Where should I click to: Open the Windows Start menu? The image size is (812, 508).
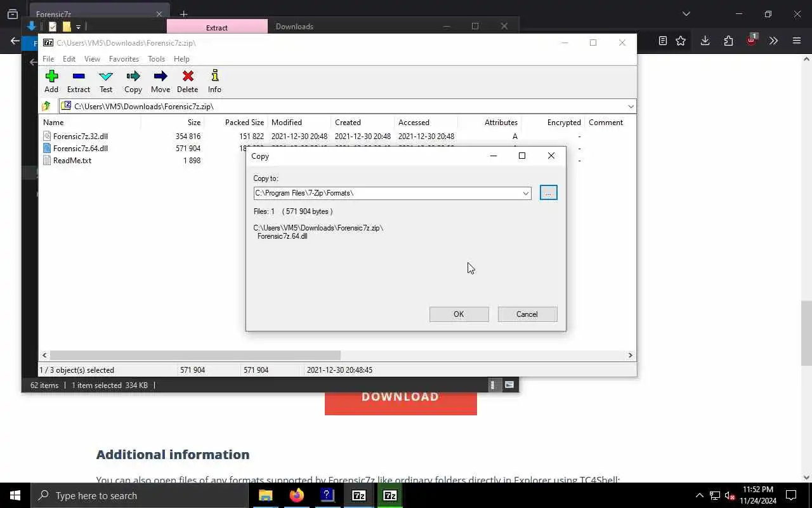[15, 495]
